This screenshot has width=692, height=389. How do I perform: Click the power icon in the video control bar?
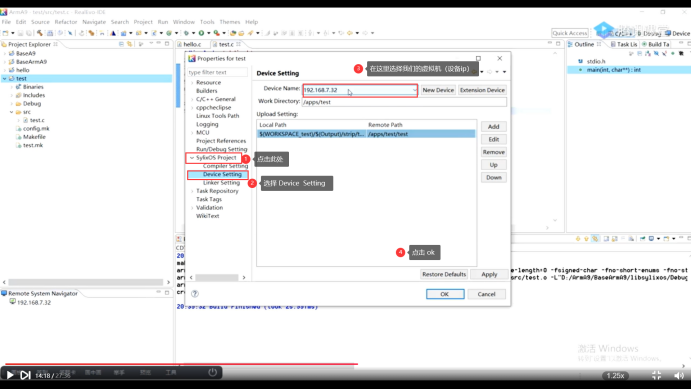pyautogui.click(x=212, y=372)
